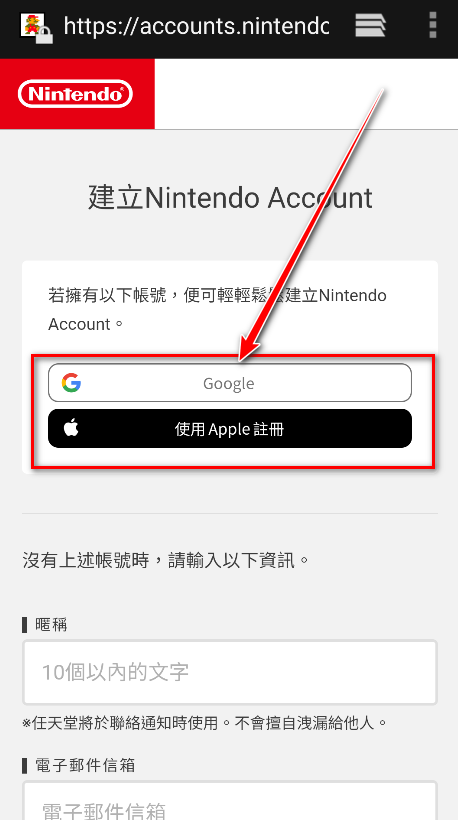Click the 若擁有以下帳號 description paragraph
The width and height of the screenshot is (458, 820).
(x=217, y=310)
